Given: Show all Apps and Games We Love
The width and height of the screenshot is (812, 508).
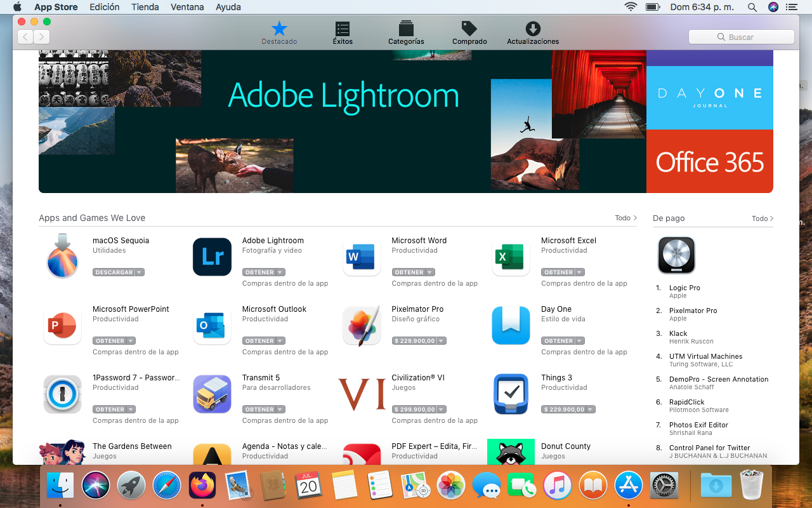Looking at the screenshot, I should tap(625, 218).
